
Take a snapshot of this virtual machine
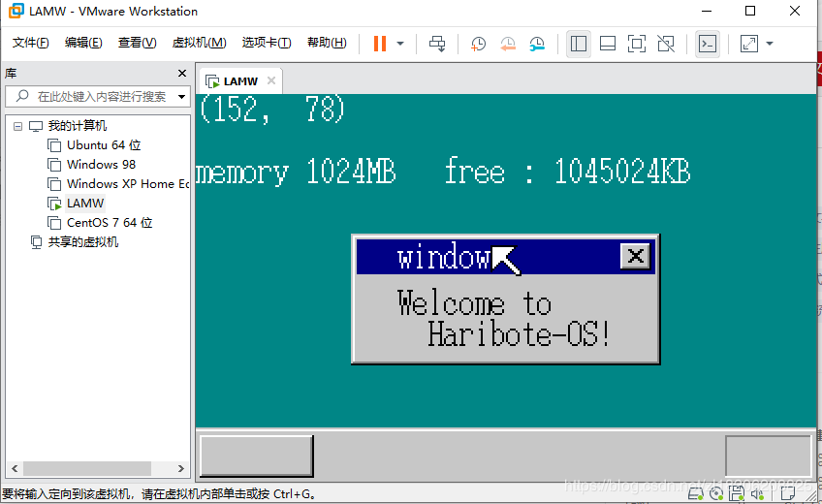tap(478, 44)
